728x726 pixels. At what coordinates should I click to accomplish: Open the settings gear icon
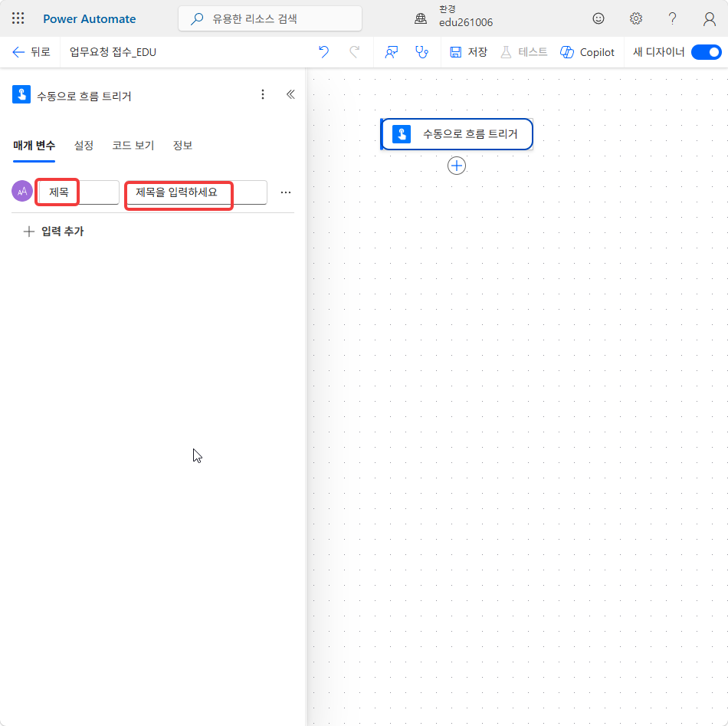635,18
